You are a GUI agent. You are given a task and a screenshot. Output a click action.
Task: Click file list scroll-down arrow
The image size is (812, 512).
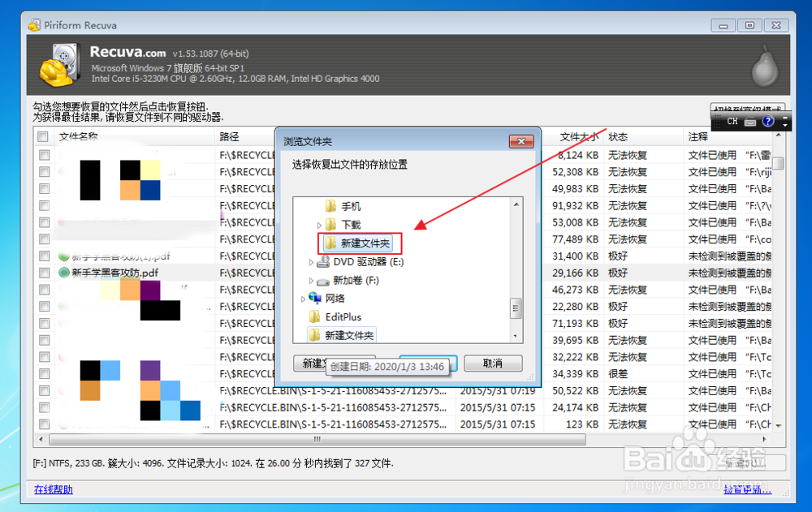pyautogui.click(x=779, y=425)
